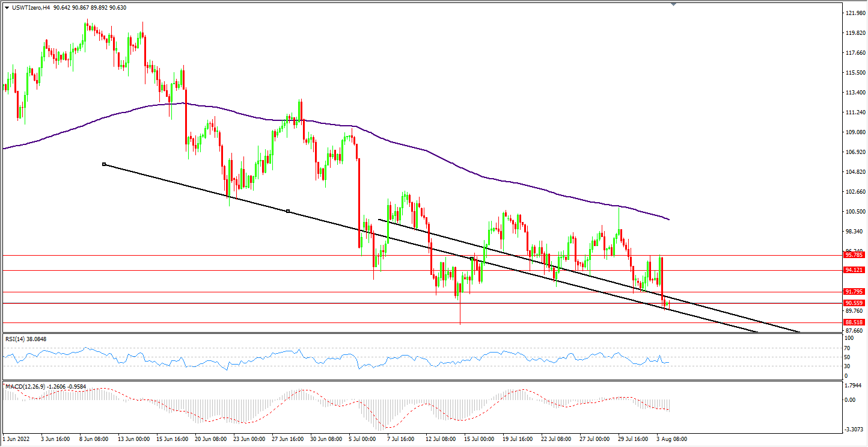Click the 115.500 price axis value
The image size is (868, 447).
coord(855,73)
